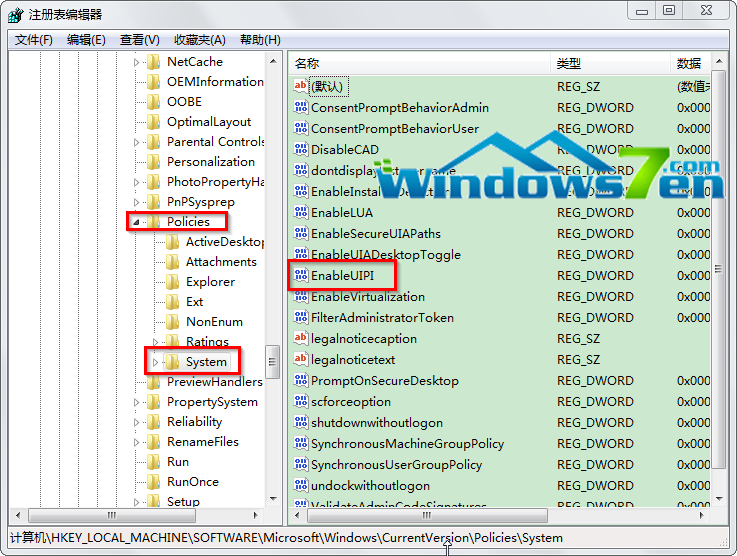This screenshot has width=737, height=556.
Task: Click the DWORD icon beside SynchronousMachineGroupPolicy
Action: 301,443
